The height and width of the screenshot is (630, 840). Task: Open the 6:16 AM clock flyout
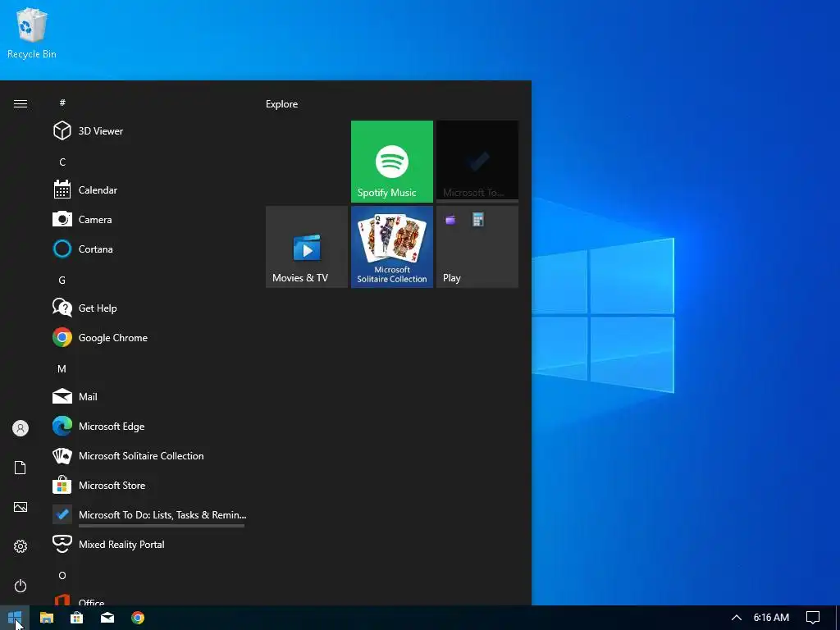[771, 618]
